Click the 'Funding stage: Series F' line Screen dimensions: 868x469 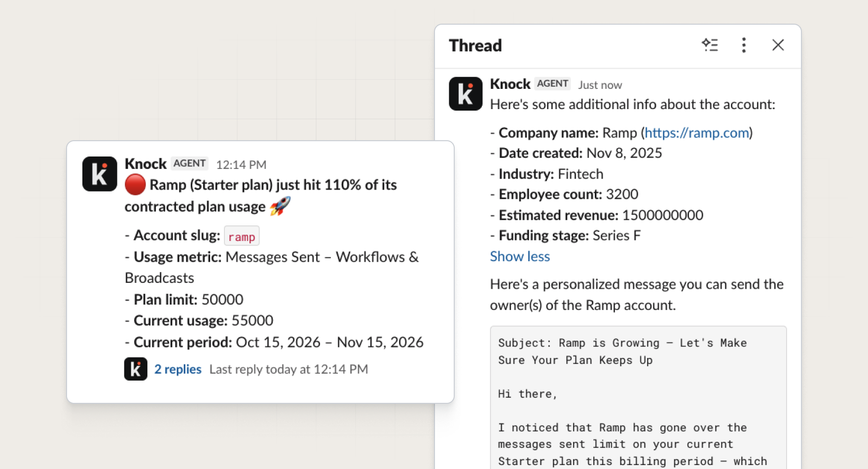pyautogui.click(x=565, y=235)
